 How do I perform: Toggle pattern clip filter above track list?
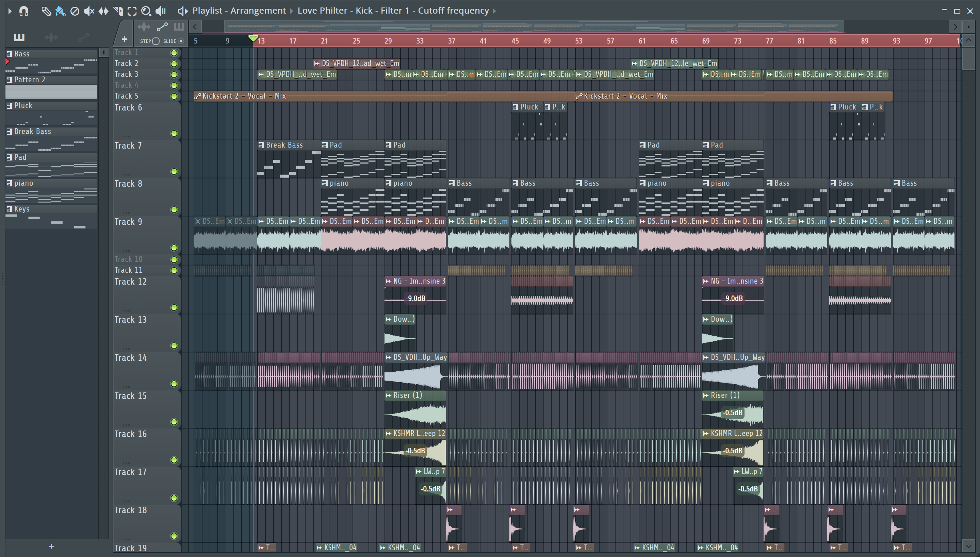179,27
